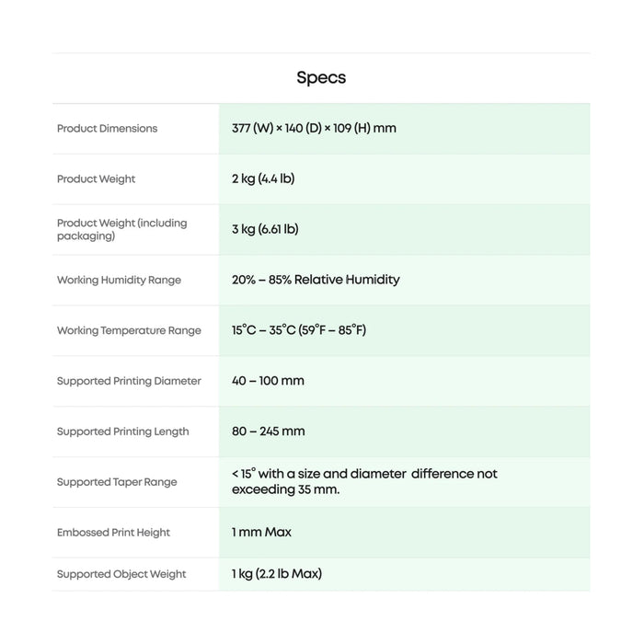Click the Supported Taper Range label

tap(117, 482)
